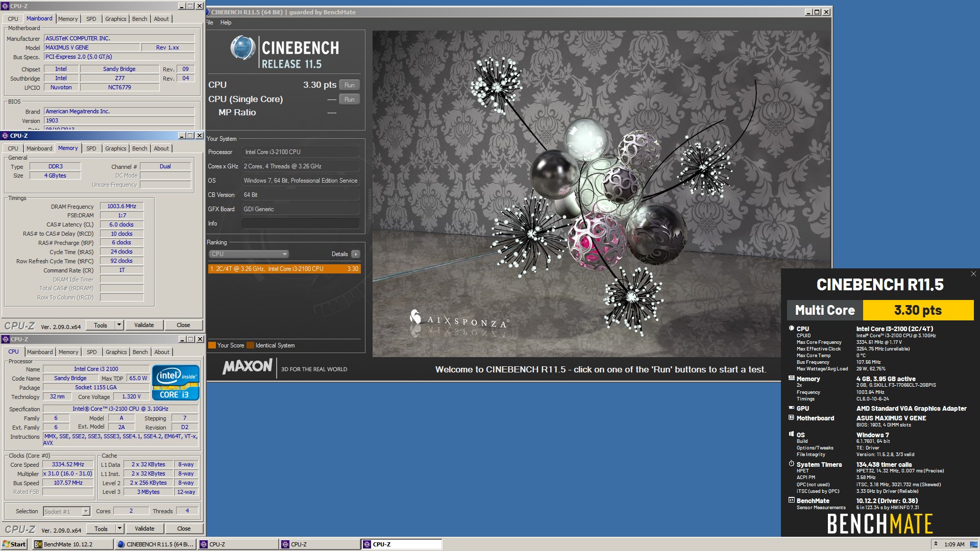Click the OS Windows icon in BenchMate panel
Screen dimensions: 980x551
coord(791,435)
